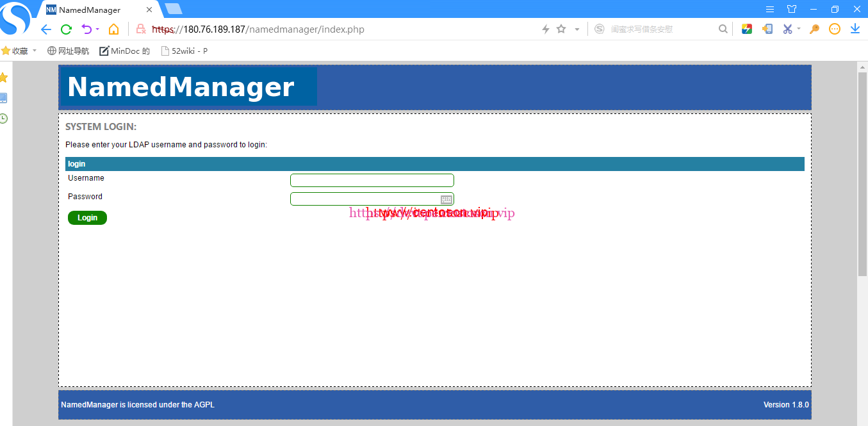Expand the dropdown next to the undo arrow
The height and width of the screenshot is (426, 868).
[97, 29]
